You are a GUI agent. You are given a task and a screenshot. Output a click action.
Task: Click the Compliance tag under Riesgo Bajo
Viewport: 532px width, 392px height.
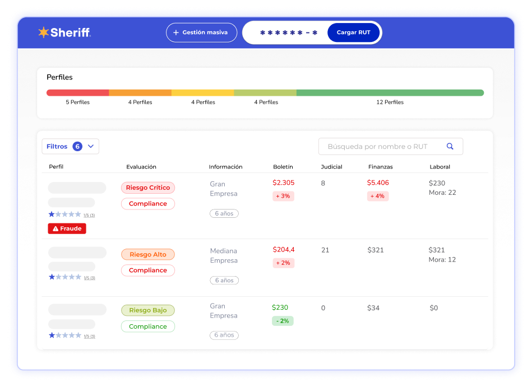pyautogui.click(x=148, y=326)
